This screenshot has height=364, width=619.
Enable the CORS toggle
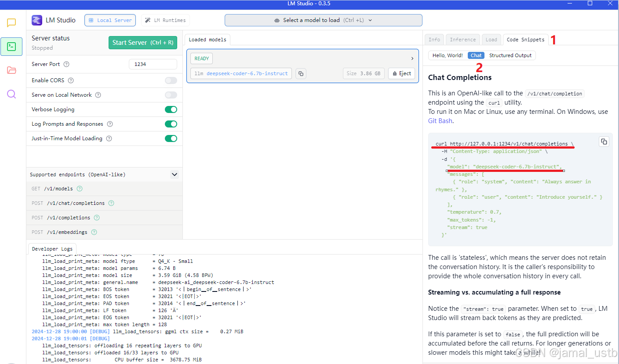pos(171,80)
